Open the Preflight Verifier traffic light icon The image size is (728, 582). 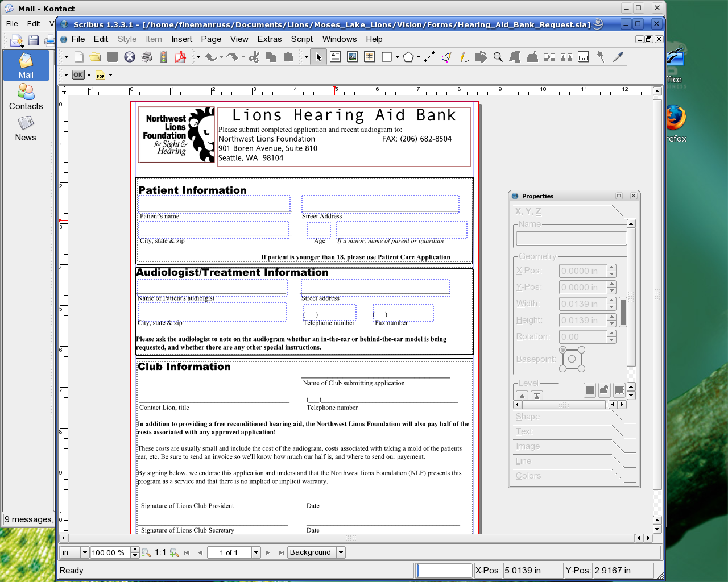point(164,57)
